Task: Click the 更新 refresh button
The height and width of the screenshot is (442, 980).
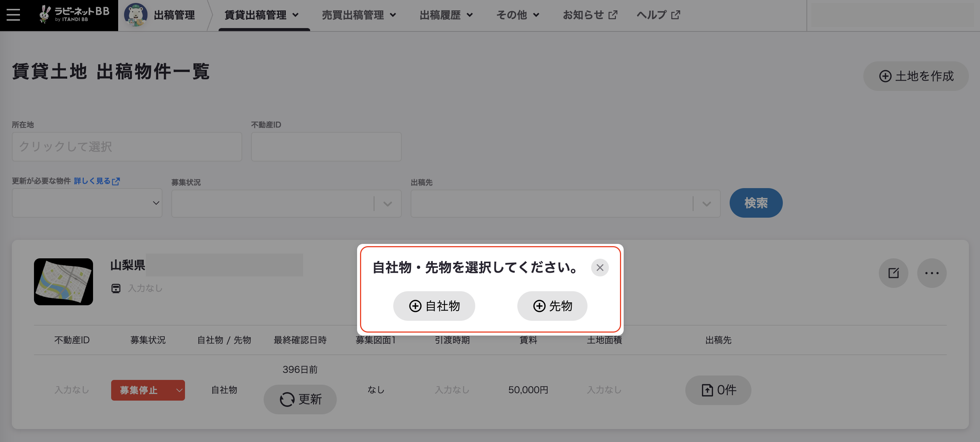Action: point(300,399)
